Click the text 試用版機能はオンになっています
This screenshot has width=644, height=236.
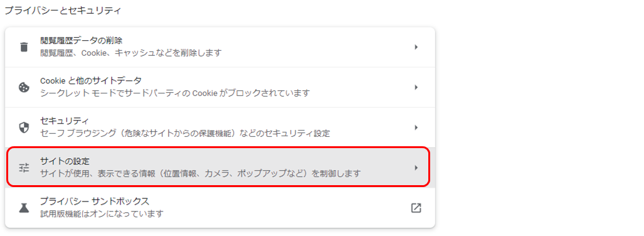(102, 214)
